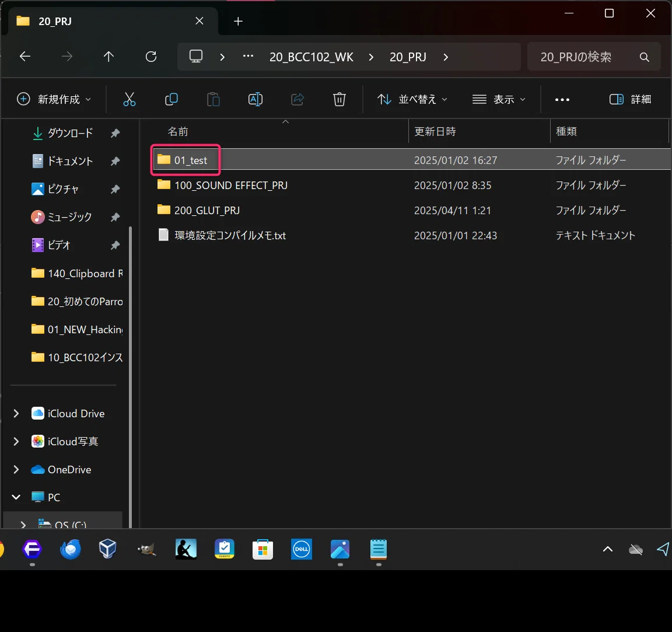Refresh the current folder view
Viewport: 672px width, 632px height.
pyautogui.click(x=151, y=57)
